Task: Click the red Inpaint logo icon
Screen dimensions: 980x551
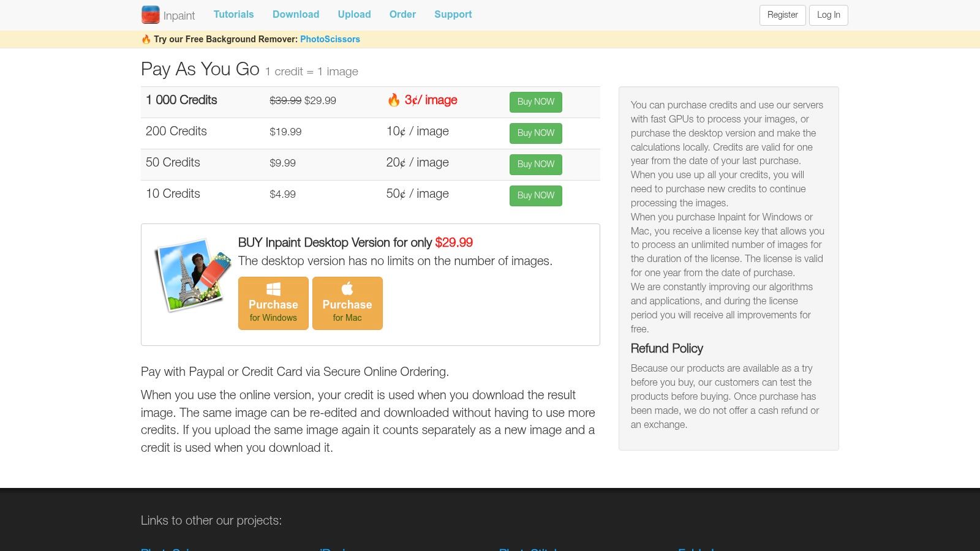Action: (x=150, y=15)
